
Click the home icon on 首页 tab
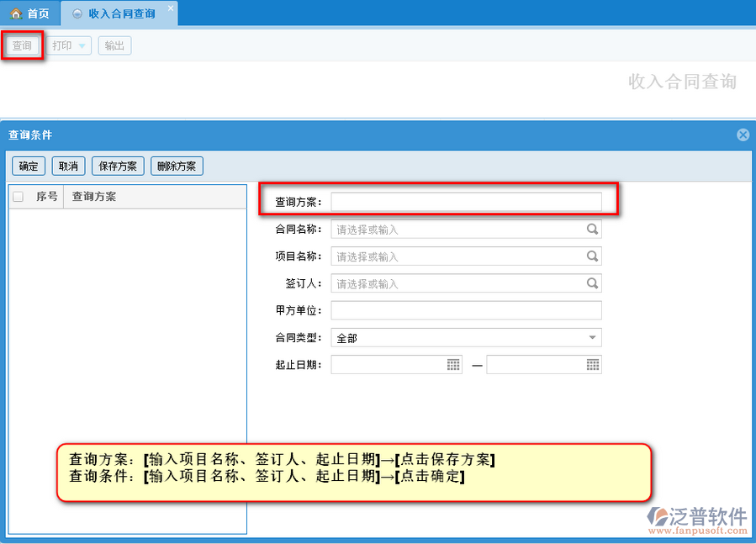point(15,14)
